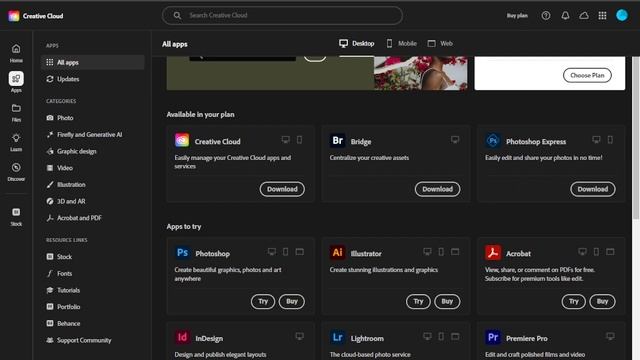Click the Creative Cloud card app icon
This screenshot has width=640, height=360.
click(182, 140)
